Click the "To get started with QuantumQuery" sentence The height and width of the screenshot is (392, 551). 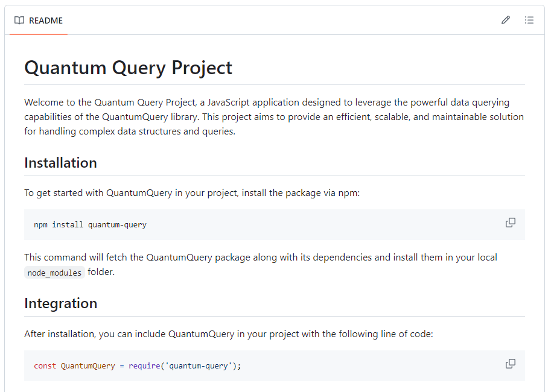[192, 193]
